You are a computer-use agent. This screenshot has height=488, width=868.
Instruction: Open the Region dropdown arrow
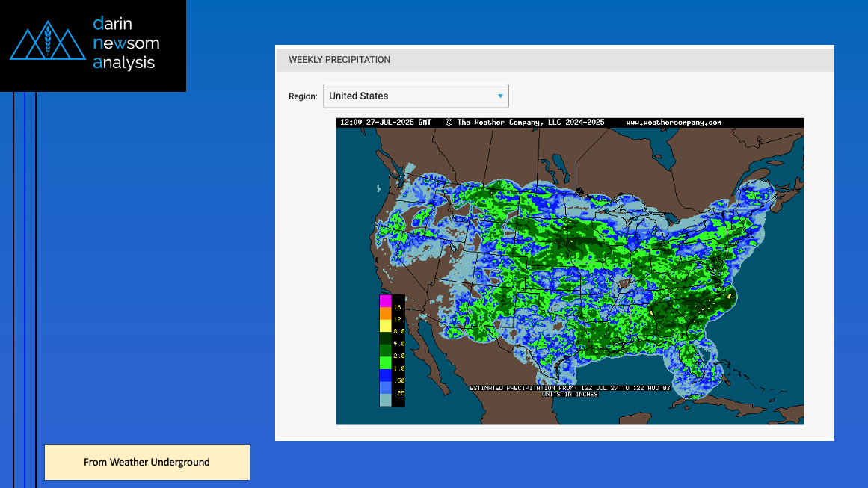(500, 96)
